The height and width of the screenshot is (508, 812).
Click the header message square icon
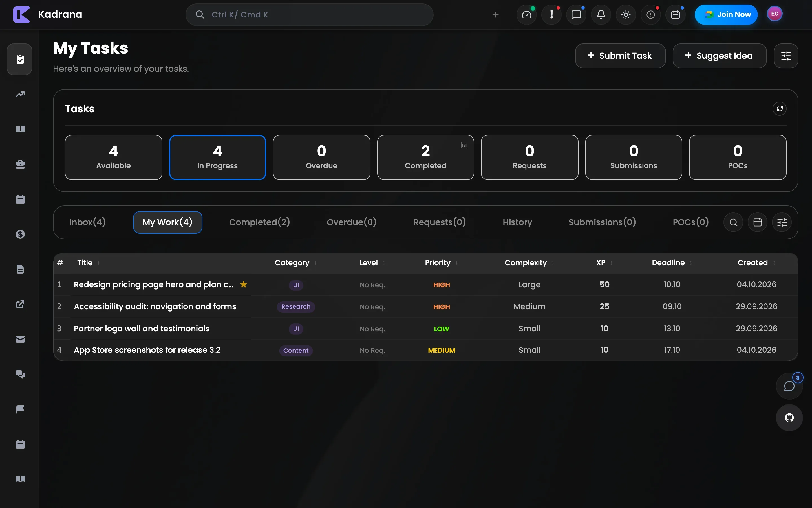(576, 14)
